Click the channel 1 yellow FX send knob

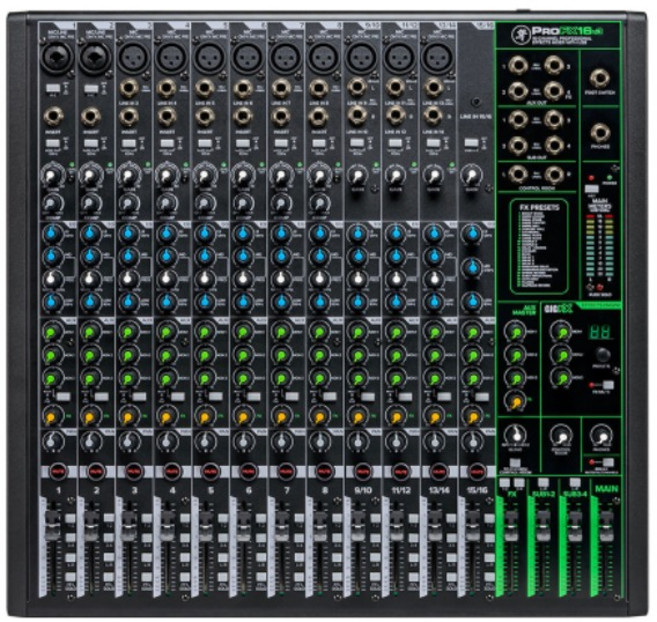coord(52,416)
